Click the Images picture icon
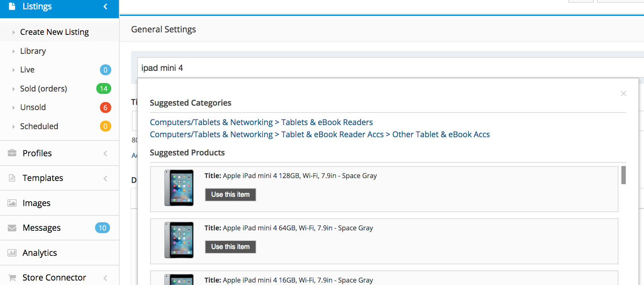The height and width of the screenshot is (285, 644). (12, 203)
